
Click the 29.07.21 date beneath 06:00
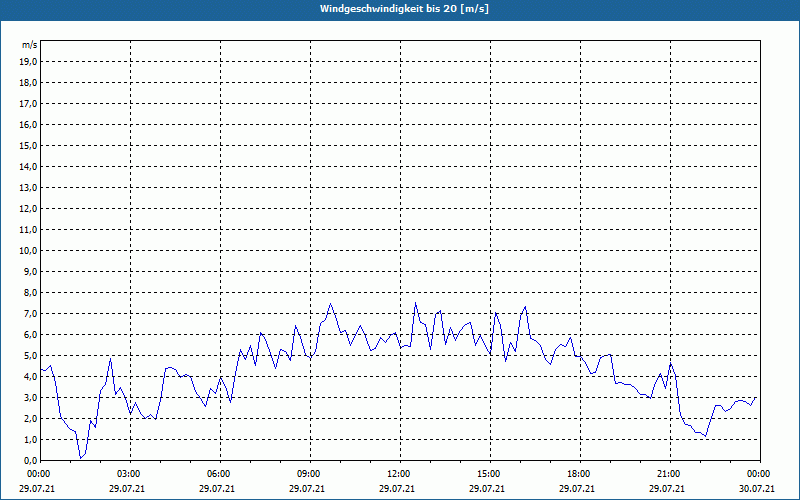point(217,489)
